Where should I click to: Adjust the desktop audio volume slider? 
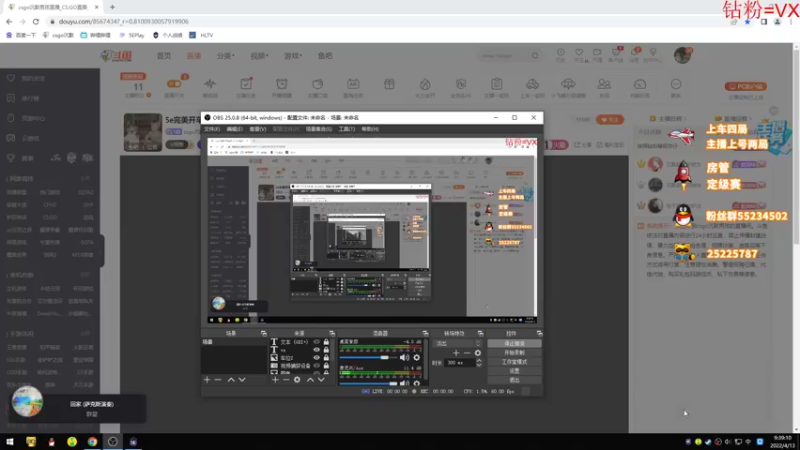(x=368, y=358)
